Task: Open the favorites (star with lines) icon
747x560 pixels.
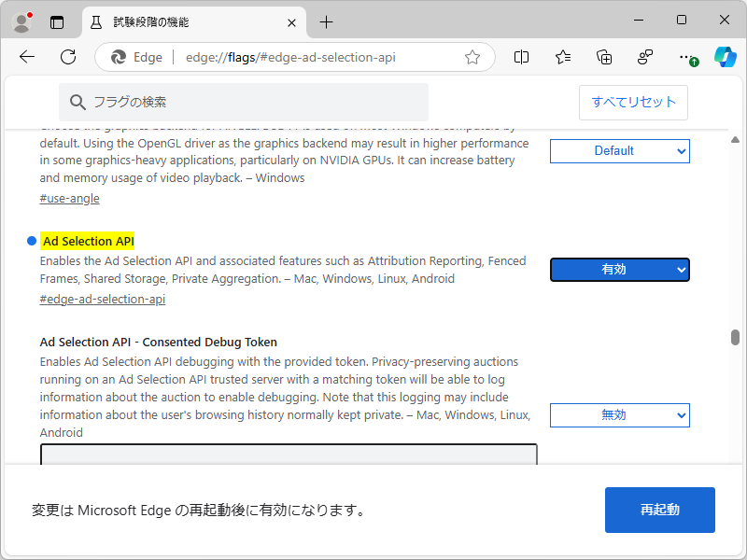Action: 562,57
